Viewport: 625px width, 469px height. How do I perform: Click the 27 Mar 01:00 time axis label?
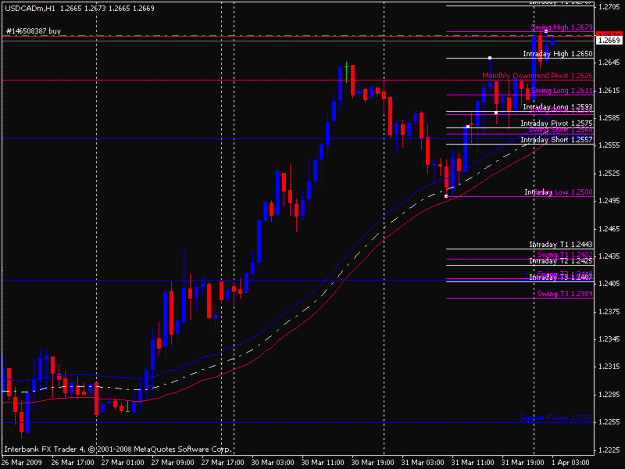coord(122,463)
